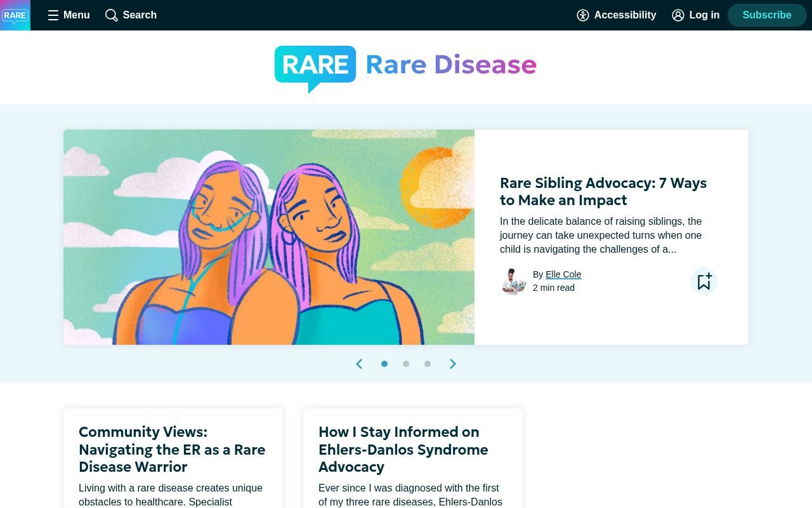Click Log in
Screen dimensions: 812x508
tap(695, 15)
